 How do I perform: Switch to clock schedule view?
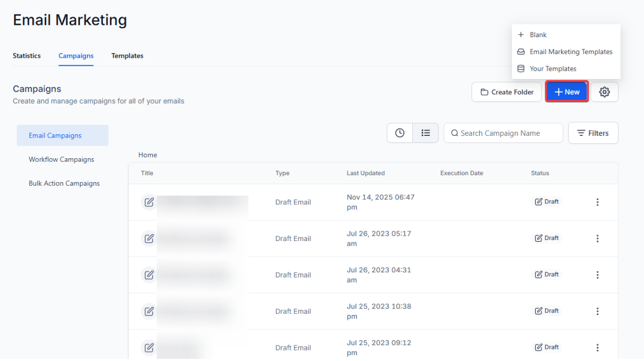(400, 133)
